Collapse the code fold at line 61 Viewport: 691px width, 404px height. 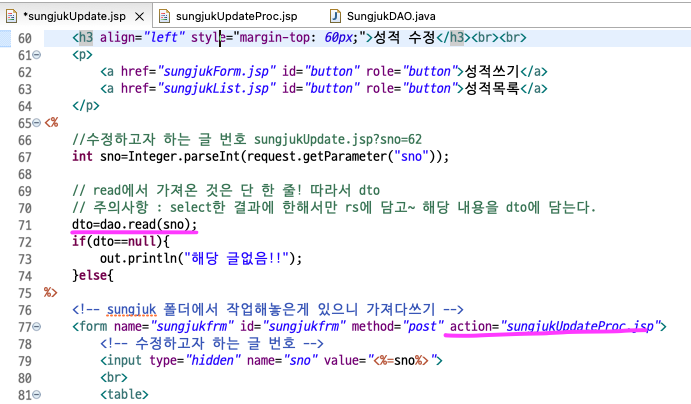pyautogui.click(x=37, y=55)
